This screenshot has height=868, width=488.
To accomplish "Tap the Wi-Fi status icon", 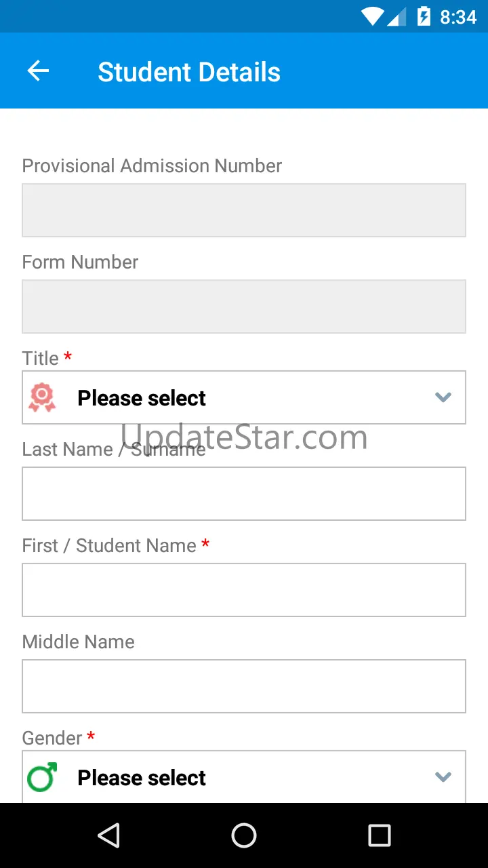I will 373,16.
